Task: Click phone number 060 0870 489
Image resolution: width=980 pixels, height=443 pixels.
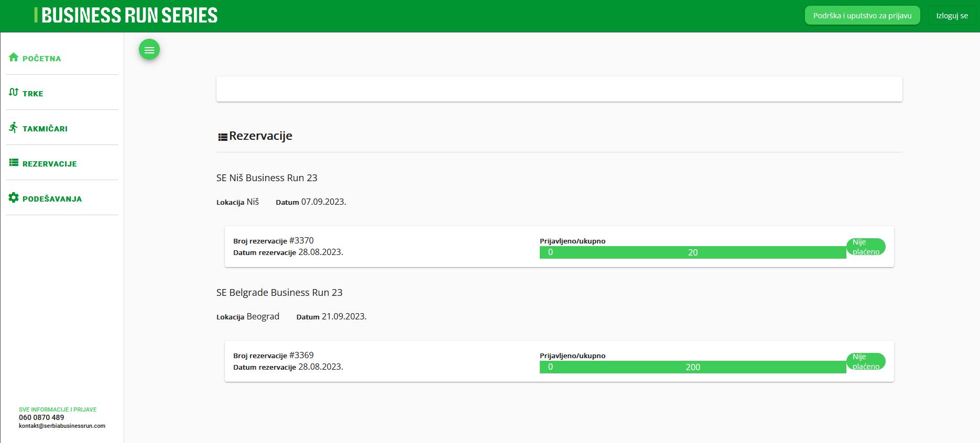Action: pos(41,417)
